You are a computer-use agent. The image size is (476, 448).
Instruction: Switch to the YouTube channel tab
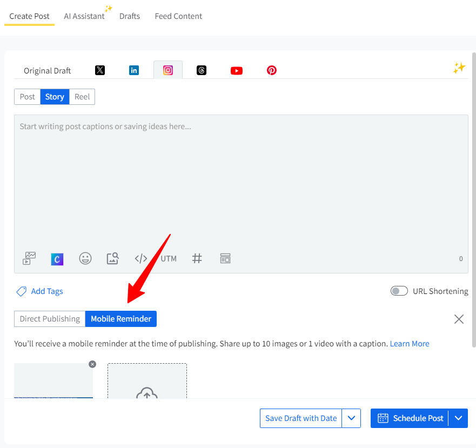[237, 70]
